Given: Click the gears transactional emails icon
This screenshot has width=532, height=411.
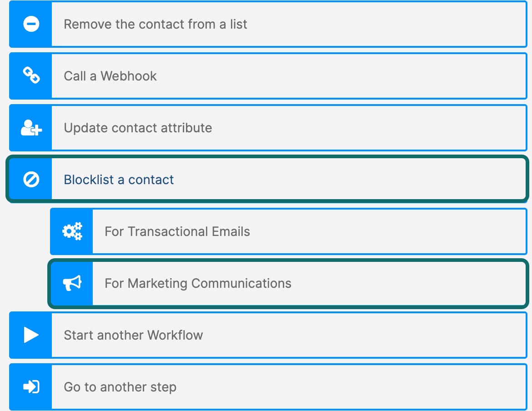Looking at the screenshot, I should click(x=72, y=231).
